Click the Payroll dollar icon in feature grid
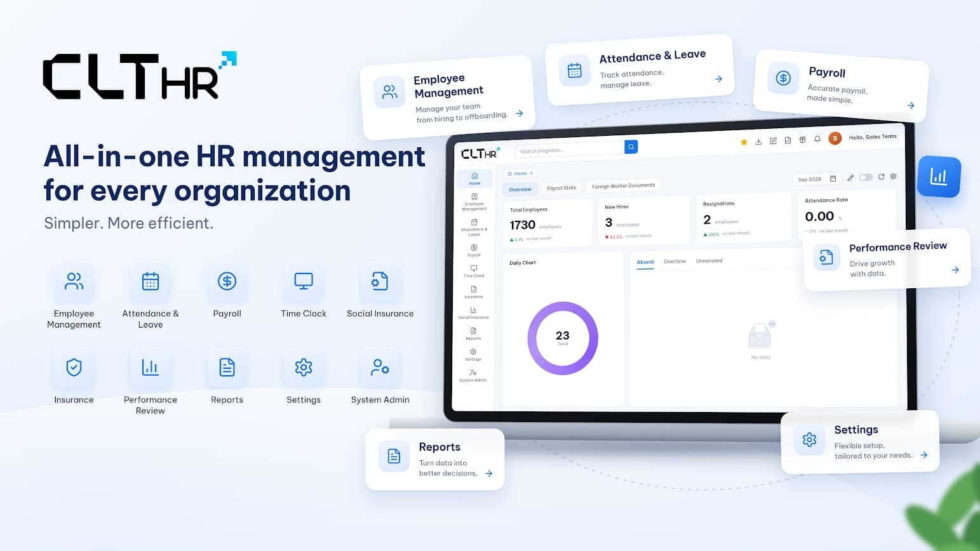The height and width of the screenshot is (551, 980). 227,281
